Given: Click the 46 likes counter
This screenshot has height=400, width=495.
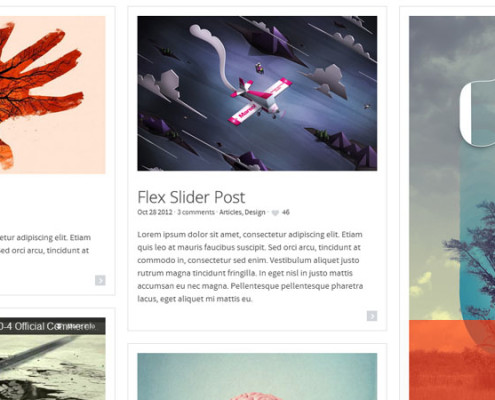Looking at the screenshot, I should 286,212.
